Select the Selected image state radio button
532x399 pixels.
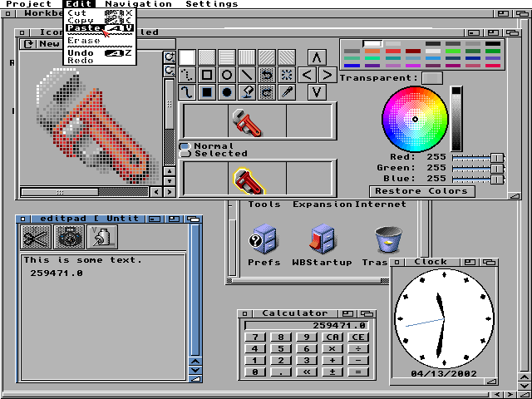click(185, 154)
